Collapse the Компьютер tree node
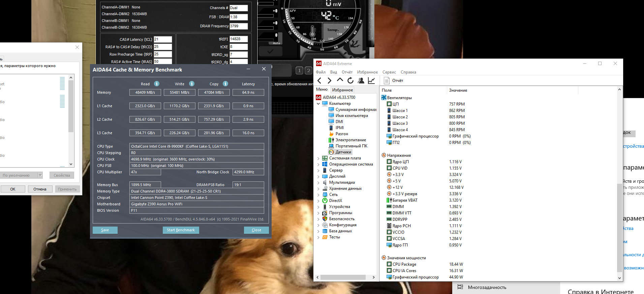Screen dimensions: 644x294 (x=318, y=104)
